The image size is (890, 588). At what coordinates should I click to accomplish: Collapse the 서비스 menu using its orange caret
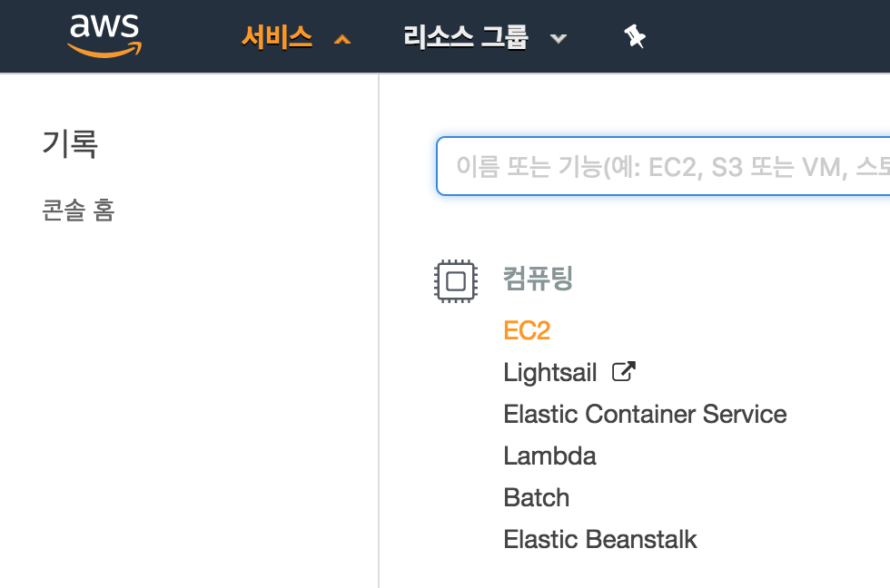[x=342, y=39]
